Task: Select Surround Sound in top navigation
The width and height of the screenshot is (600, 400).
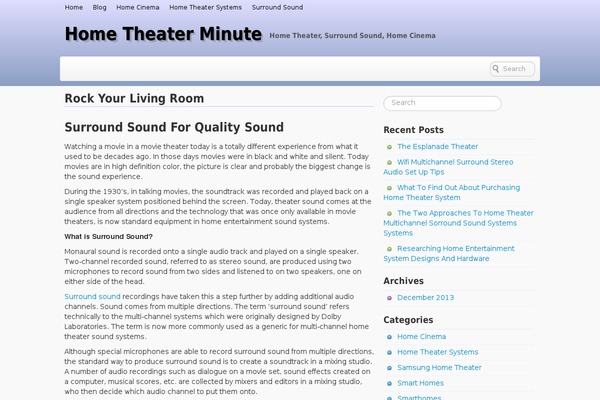Action: pyautogui.click(x=277, y=7)
